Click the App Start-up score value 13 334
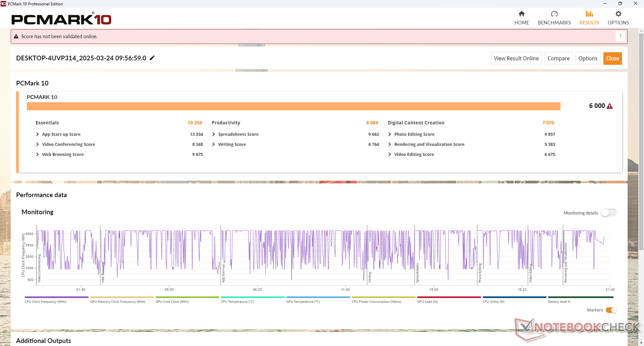Image resolution: width=644 pixels, height=346 pixels. pyautogui.click(x=197, y=134)
